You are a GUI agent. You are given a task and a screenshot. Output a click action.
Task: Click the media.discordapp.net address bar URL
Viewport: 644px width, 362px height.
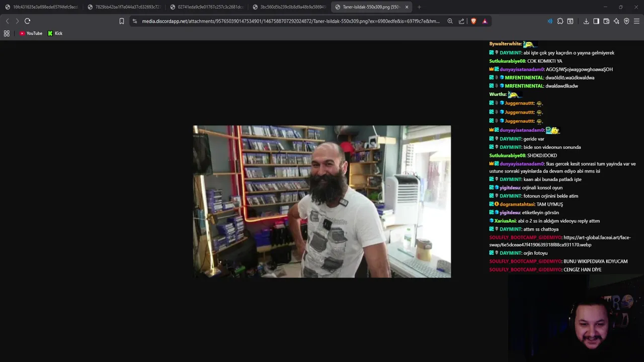[291, 21]
